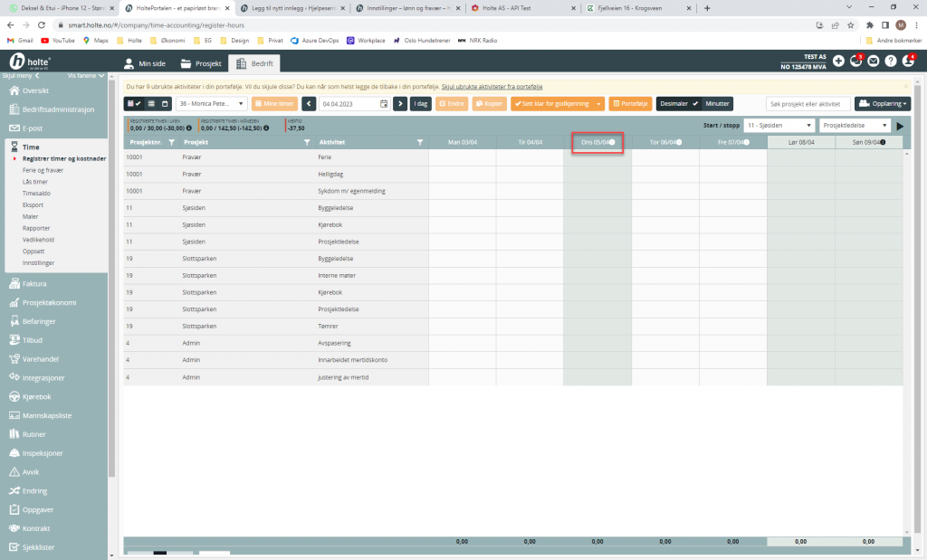Click the Søk prosjekt eller aktivitet field
Image resolution: width=927 pixels, height=560 pixels.
tap(808, 104)
